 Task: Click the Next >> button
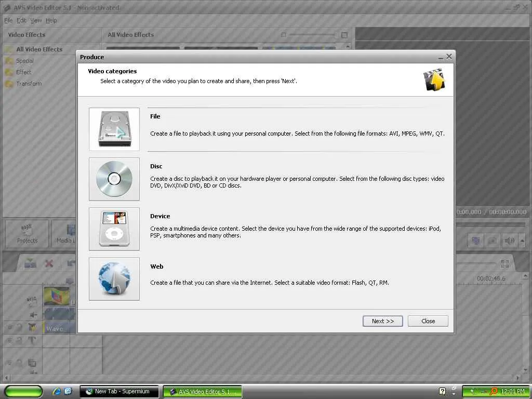(383, 321)
